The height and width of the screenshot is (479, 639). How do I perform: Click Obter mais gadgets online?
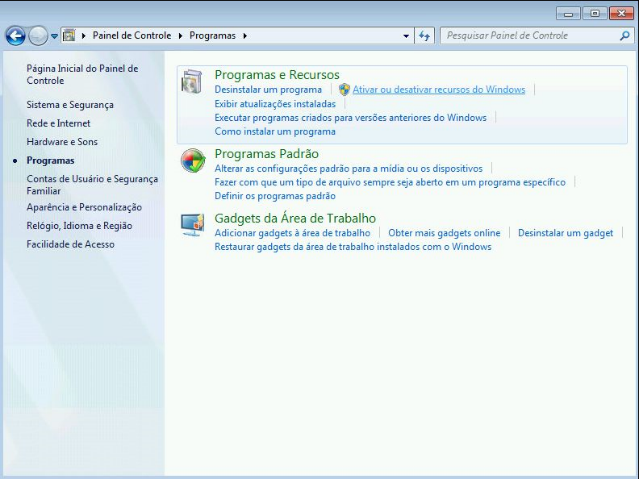(x=444, y=233)
